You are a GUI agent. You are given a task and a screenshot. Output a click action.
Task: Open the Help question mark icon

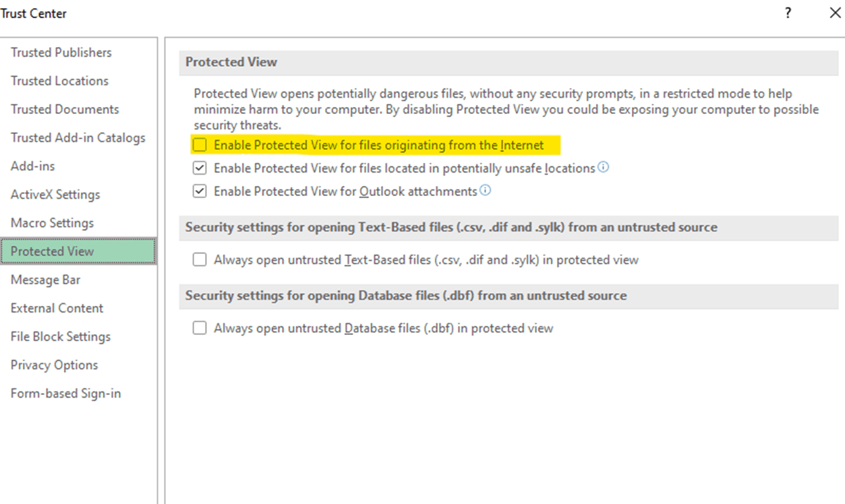(788, 13)
